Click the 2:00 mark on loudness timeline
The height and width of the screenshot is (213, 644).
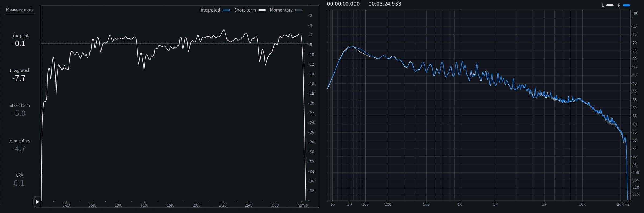(197, 205)
